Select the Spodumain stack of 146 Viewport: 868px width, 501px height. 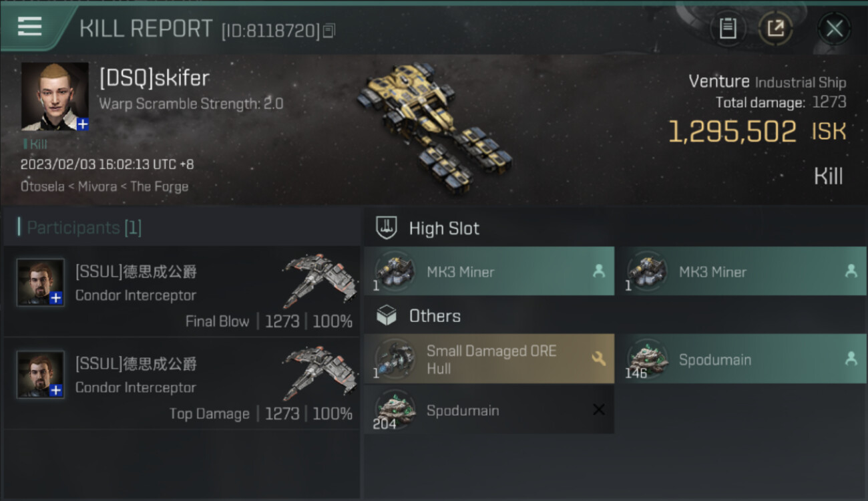(x=741, y=359)
